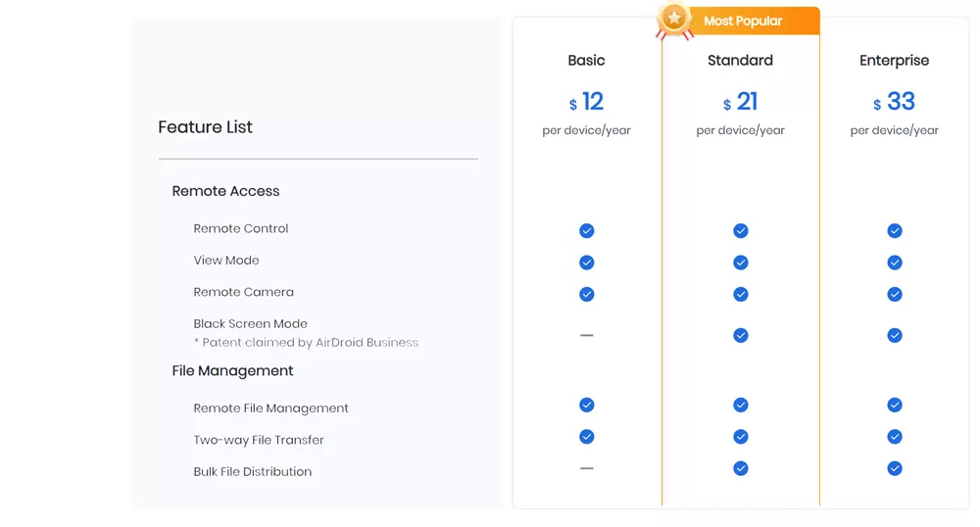
Task: Click the Standard checkmark for Black Screen Mode
Action: point(741,336)
